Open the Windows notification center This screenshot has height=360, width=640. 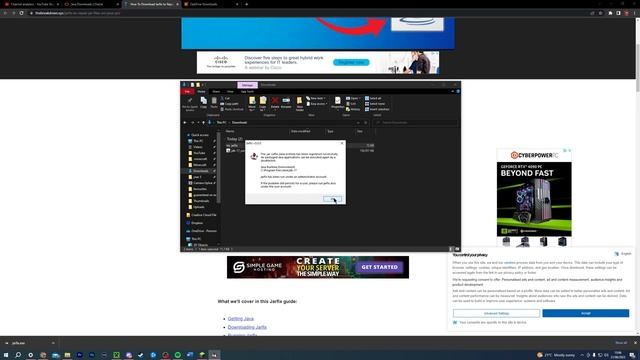point(632,355)
